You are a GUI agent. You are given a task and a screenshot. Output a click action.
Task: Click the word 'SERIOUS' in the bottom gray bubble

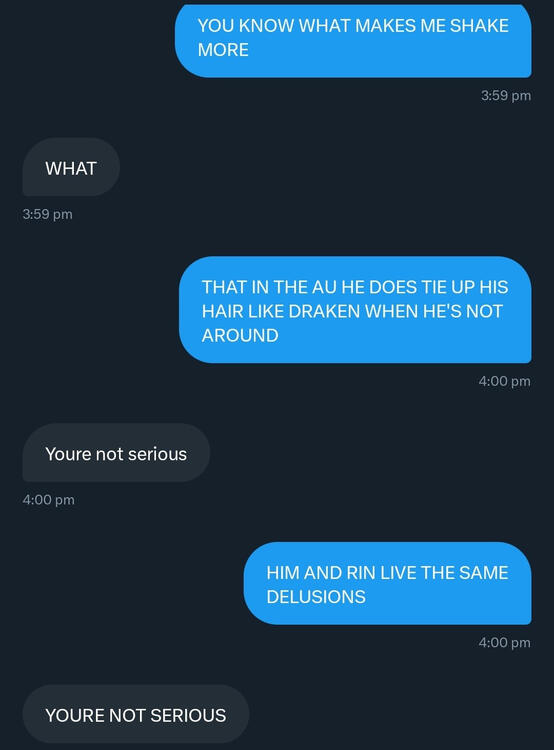[188, 716]
